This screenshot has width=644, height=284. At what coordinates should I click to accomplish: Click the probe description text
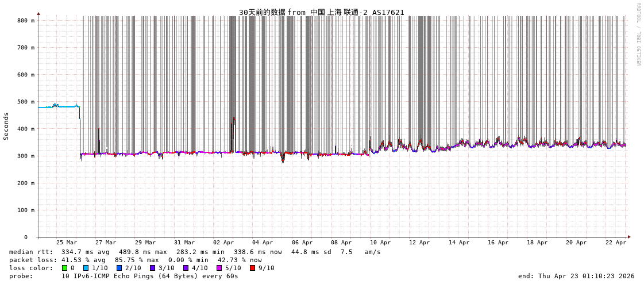pyautogui.click(x=124, y=276)
